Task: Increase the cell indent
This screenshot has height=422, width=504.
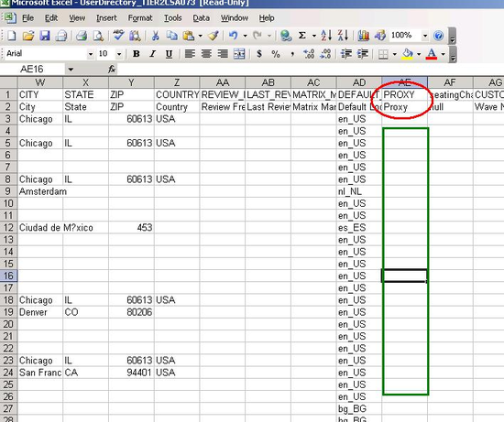Action: pyautogui.click(x=363, y=54)
